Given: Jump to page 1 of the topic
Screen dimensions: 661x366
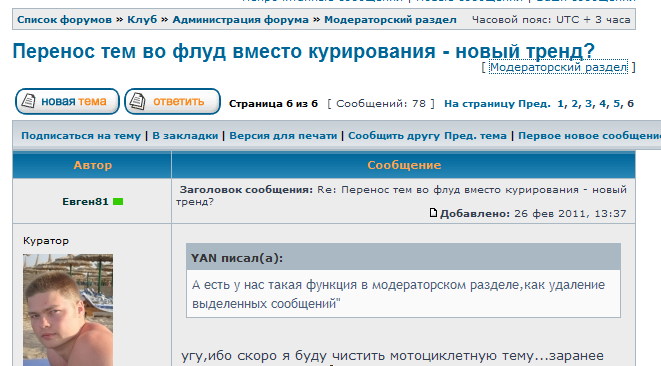Looking at the screenshot, I should (560, 104).
